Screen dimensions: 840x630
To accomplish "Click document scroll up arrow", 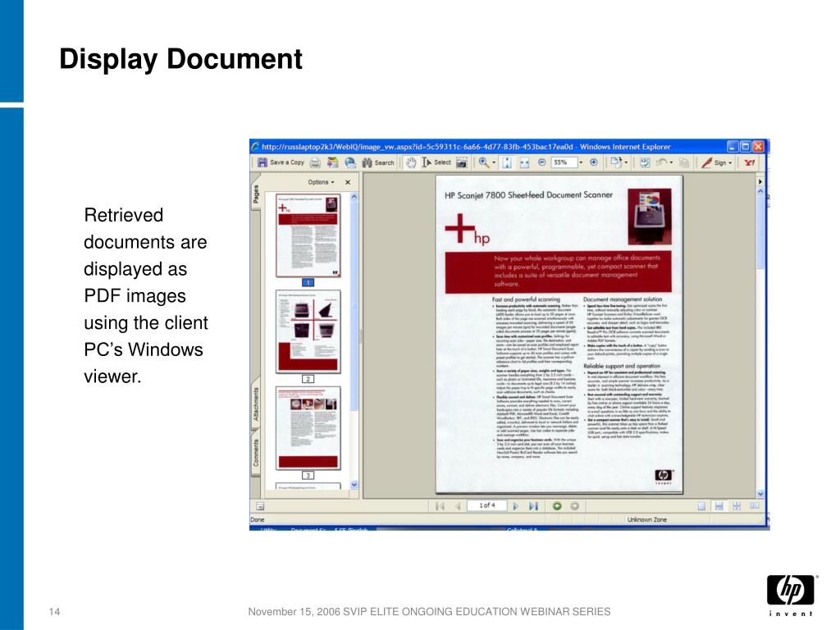I will click(x=760, y=190).
